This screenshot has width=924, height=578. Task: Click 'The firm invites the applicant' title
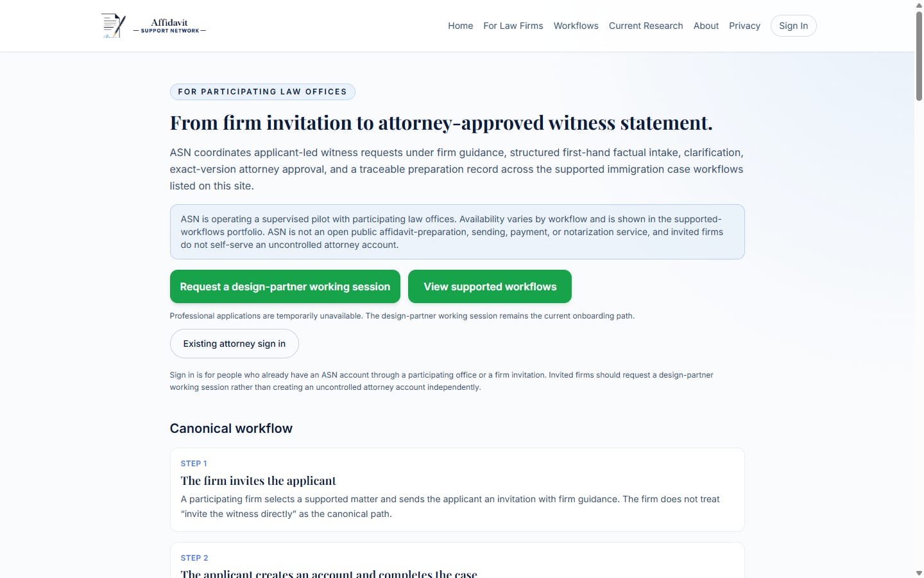point(258,481)
